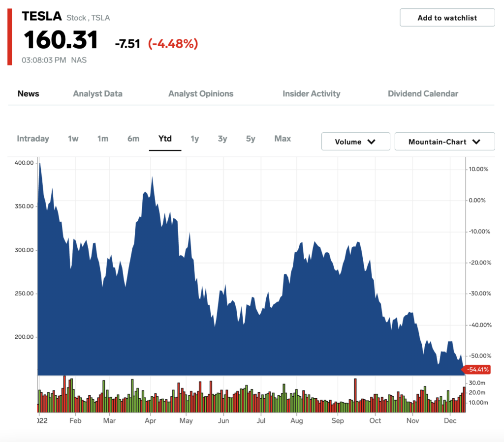504x442 pixels.
Task: Click the -20.00% percent axis label
Action: click(x=479, y=263)
